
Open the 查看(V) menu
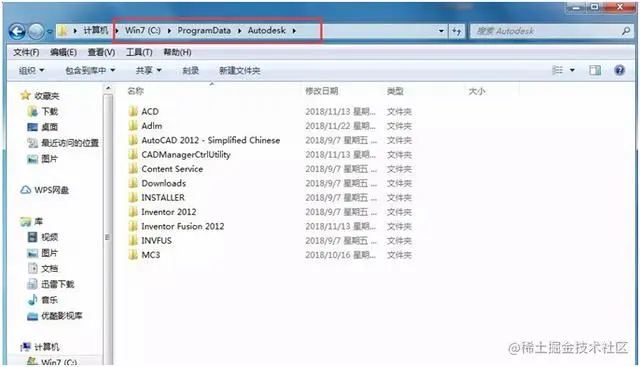pyautogui.click(x=101, y=52)
